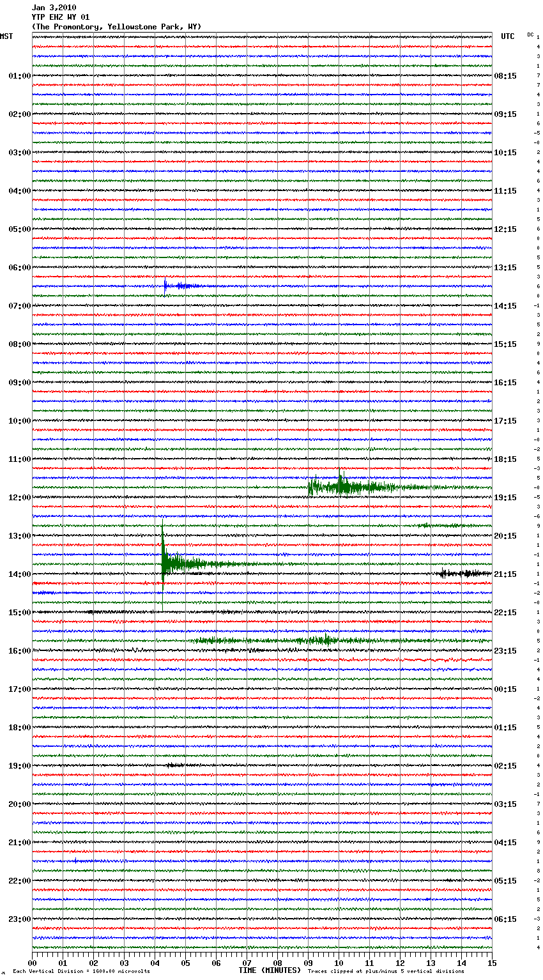This screenshot has width=543, height=980.
Task: Click the 10:15 UTC time label
Action: (505, 153)
